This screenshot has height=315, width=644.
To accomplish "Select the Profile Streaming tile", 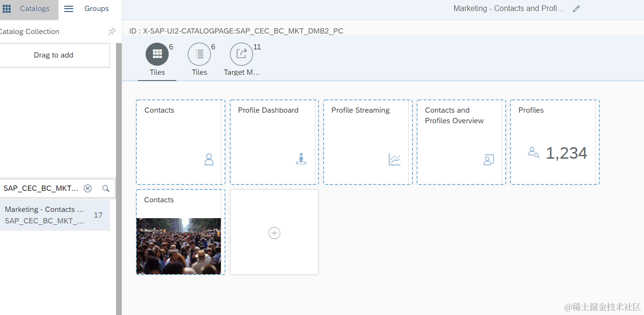I will click(368, 142).
